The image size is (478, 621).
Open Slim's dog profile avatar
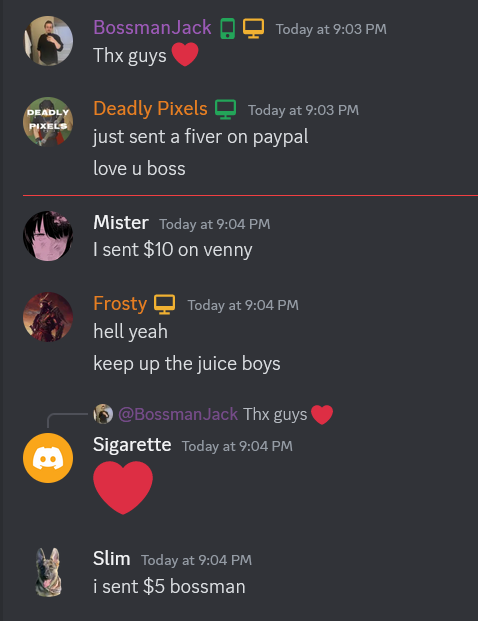point(48,572)
